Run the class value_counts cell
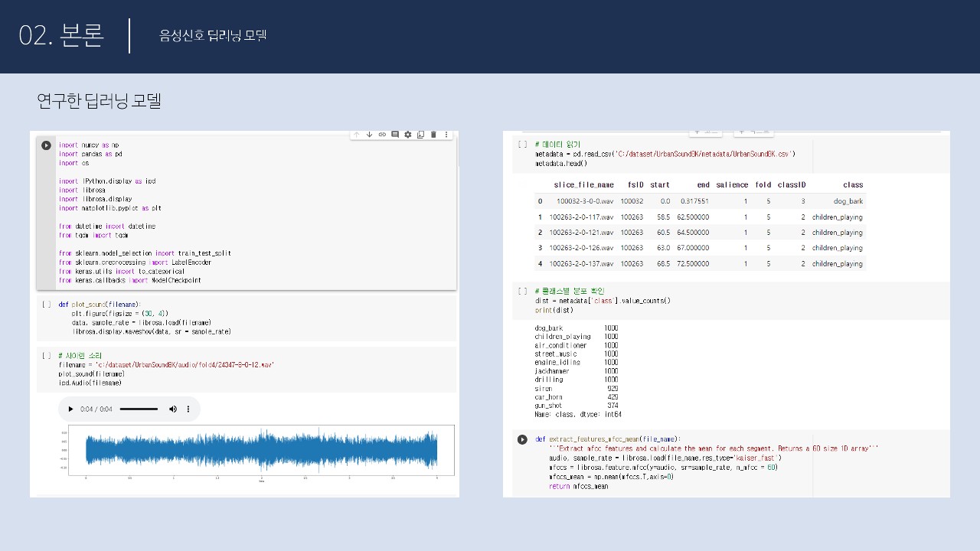The width and height of the screenshot is (980, 551). coord(522,291)
